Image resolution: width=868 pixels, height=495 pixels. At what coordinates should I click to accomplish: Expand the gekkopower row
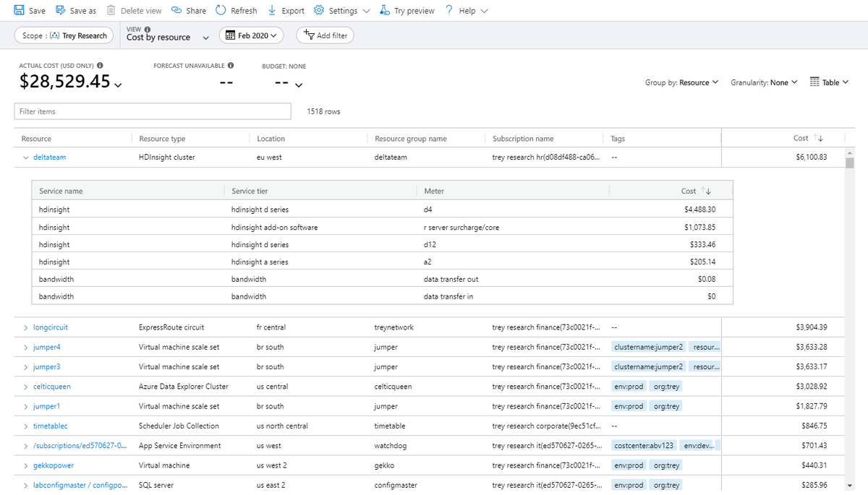[x=26, y=465]
